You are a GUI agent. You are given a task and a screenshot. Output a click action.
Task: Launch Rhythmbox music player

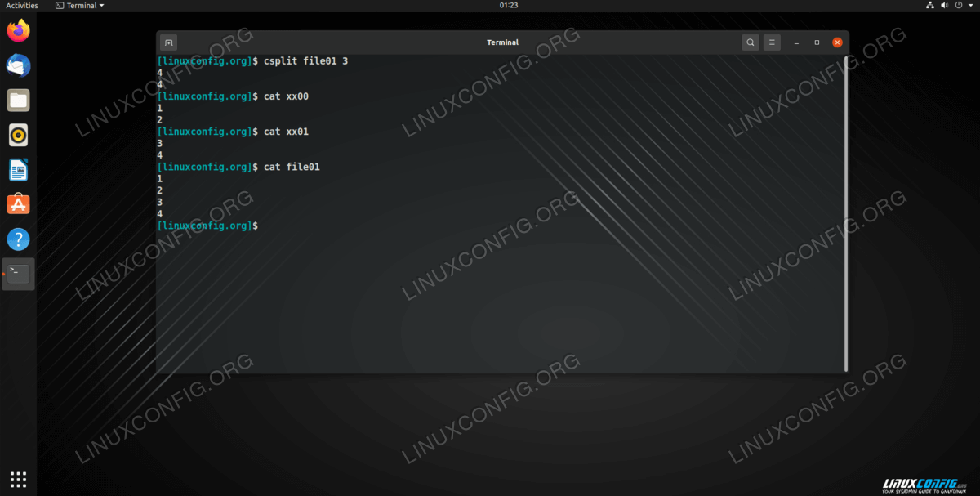click(18, 135)
